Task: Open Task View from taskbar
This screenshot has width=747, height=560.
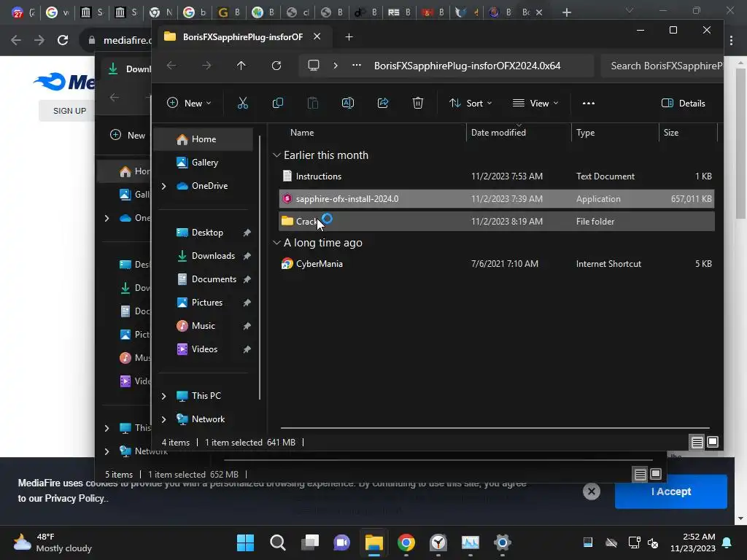Action: [x=309, y=542]
